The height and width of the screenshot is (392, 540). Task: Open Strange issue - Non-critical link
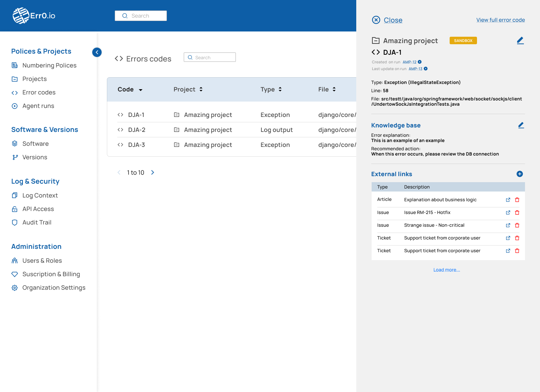pos(508,225)
